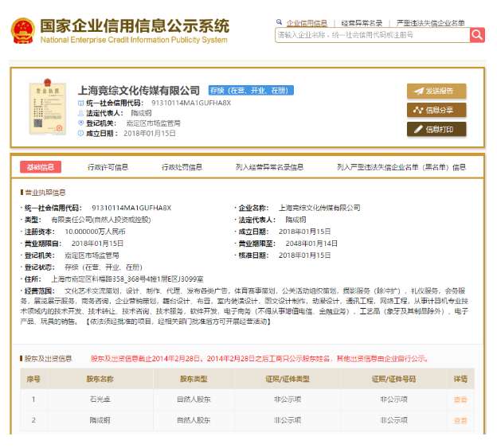Click the 发送报告 button
Image resolution: width=497 pixels, height=448 pixels.
(x=436, y=92)
